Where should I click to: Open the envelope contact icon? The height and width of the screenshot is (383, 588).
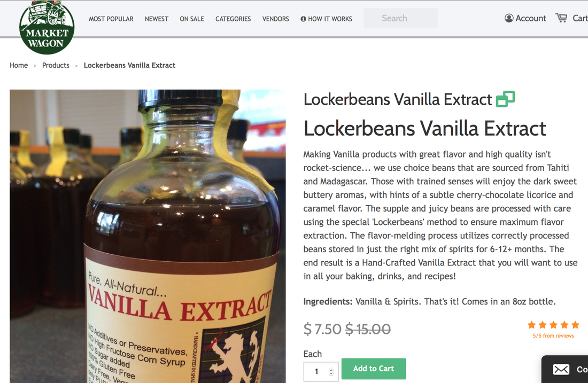tap(561, 370)
